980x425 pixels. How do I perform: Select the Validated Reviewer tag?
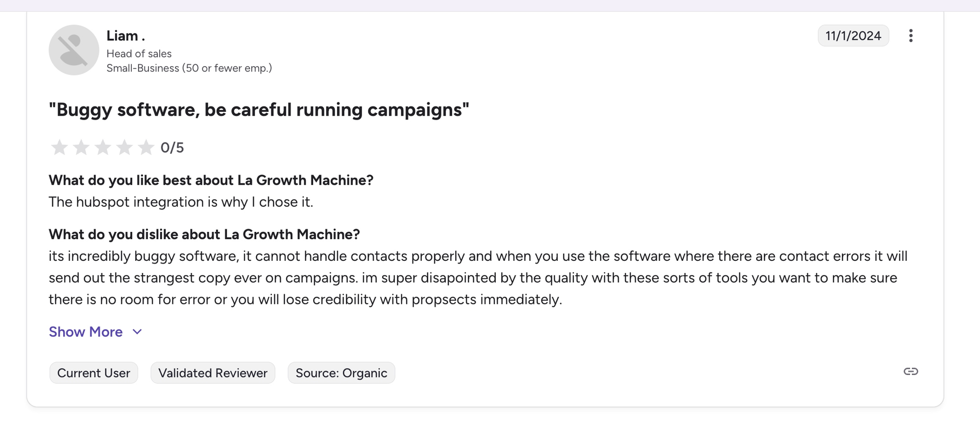(213, 373)
